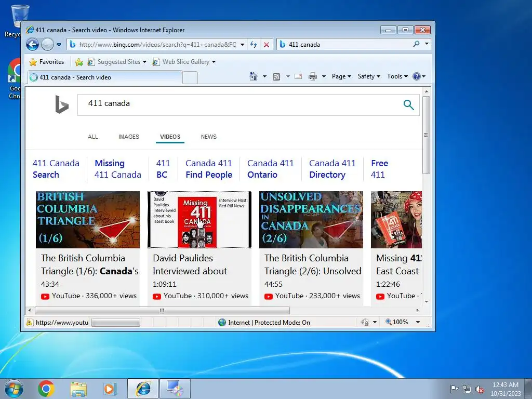Open the Page menu

tap(341, 76)
